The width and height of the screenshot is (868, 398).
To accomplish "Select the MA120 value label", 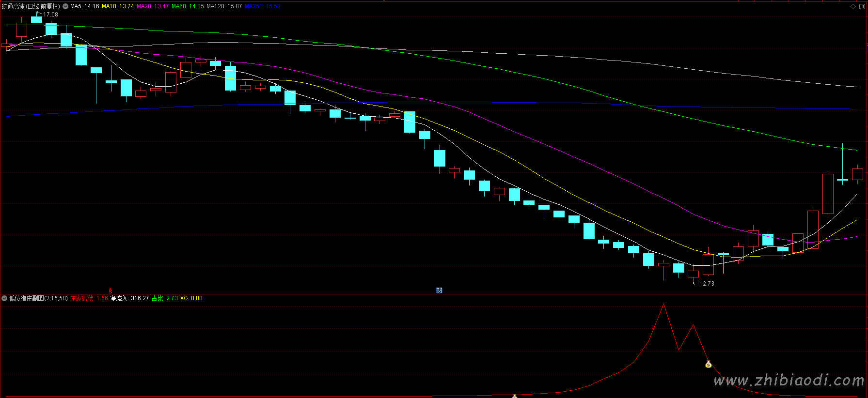I will (224, 6).
